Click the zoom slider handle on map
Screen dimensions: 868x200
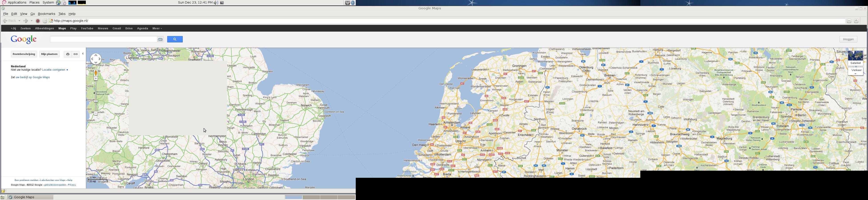[x=96, y=101]
